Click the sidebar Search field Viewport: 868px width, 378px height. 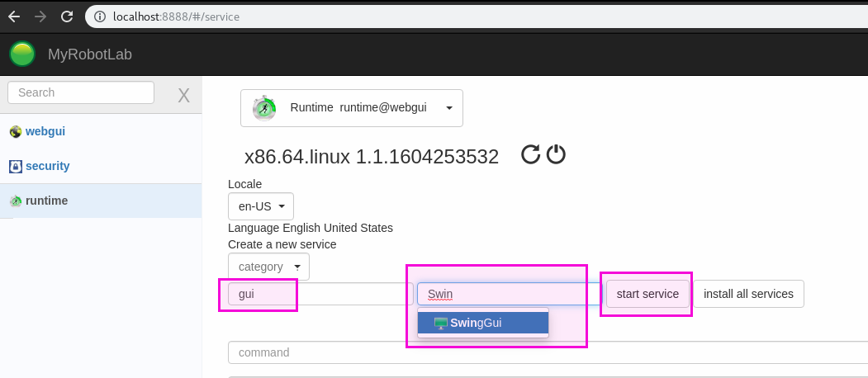pos(81,92)
